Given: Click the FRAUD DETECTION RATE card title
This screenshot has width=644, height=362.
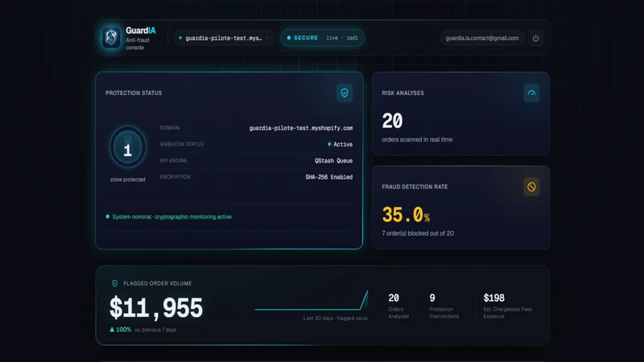Looking at the screenshot, I should tap(415, 187).
